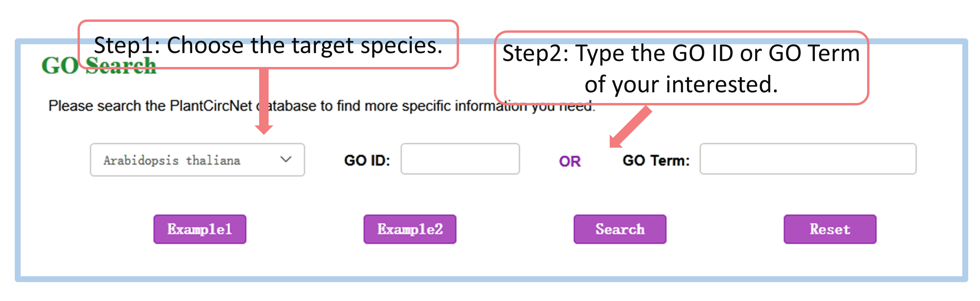Screen dimensions: 980x301
Task: Click 'of your interested.' line in Step2
Action: click(x=681, y=84)
